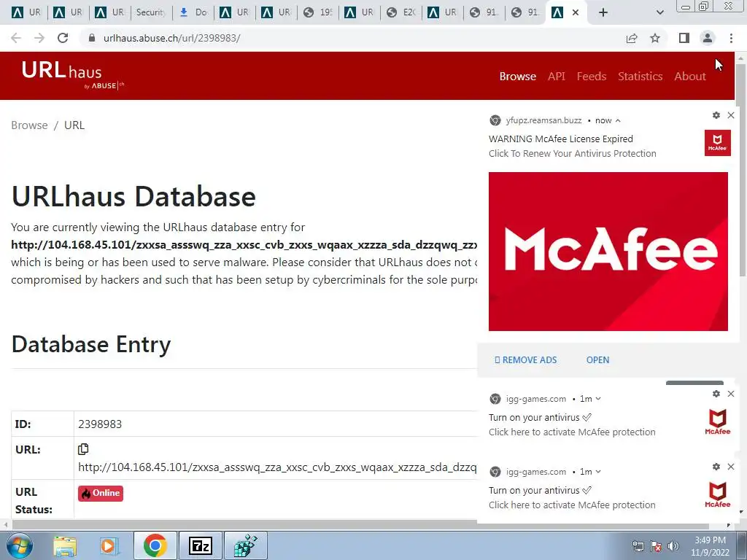Copy the URL with the clipboard icon
Image resolution: width=747 pixels, height=560 pixels.
pos(83,449)
